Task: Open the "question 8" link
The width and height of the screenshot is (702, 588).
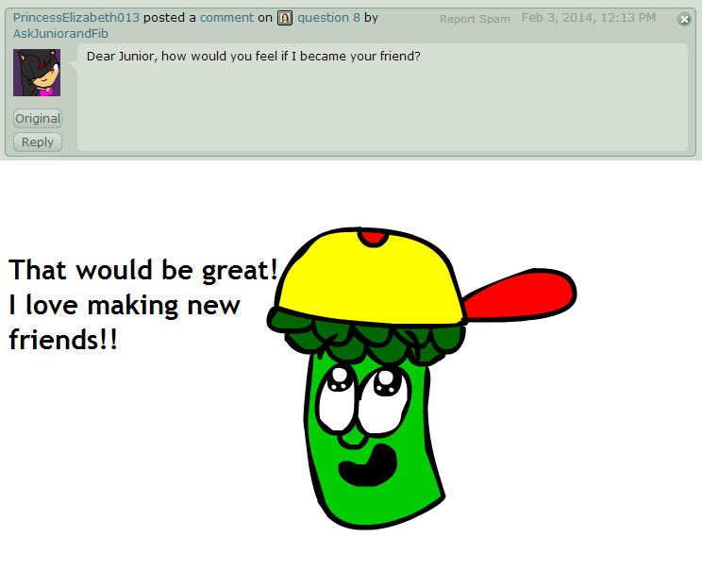Action: (x=328, y=18)
